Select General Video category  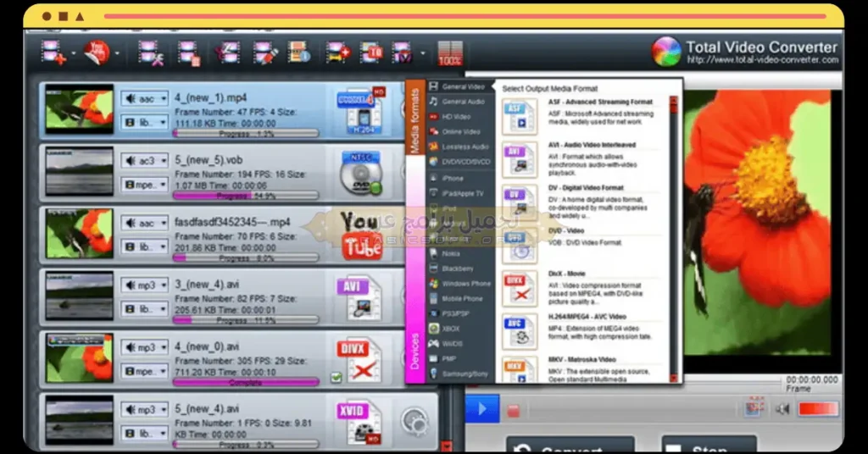[457, 86]
